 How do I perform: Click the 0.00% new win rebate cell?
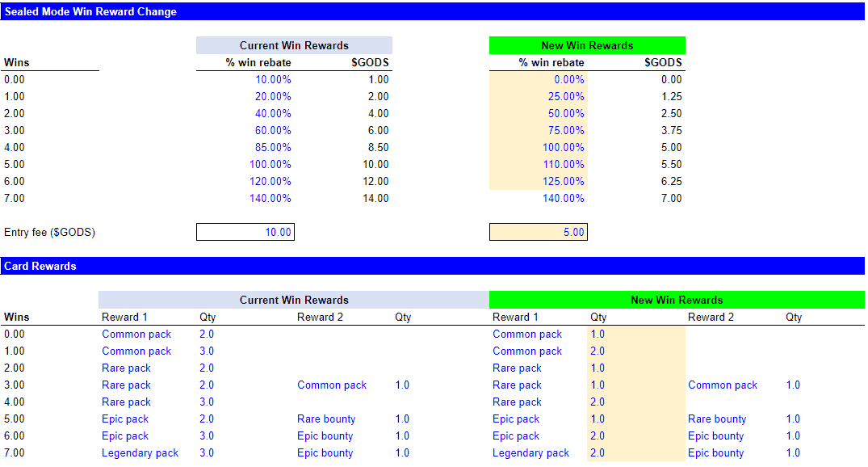[x=568, y=79]
